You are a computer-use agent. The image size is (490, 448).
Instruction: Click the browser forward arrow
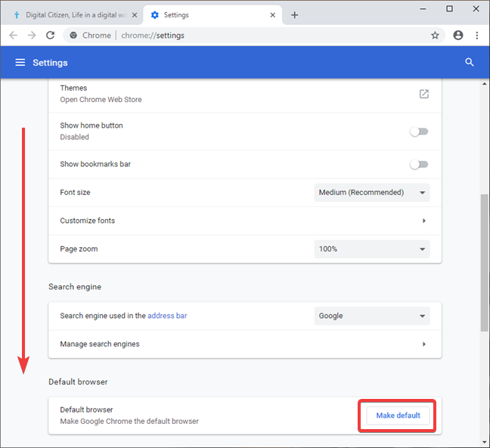tap(32, 36)
